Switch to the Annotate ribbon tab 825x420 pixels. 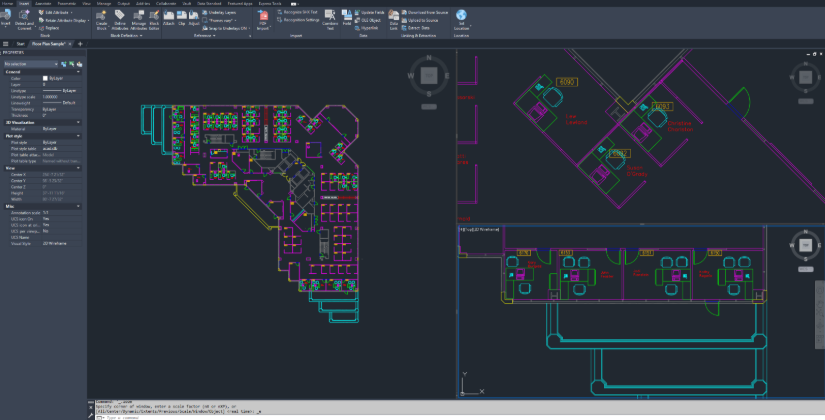43,3
